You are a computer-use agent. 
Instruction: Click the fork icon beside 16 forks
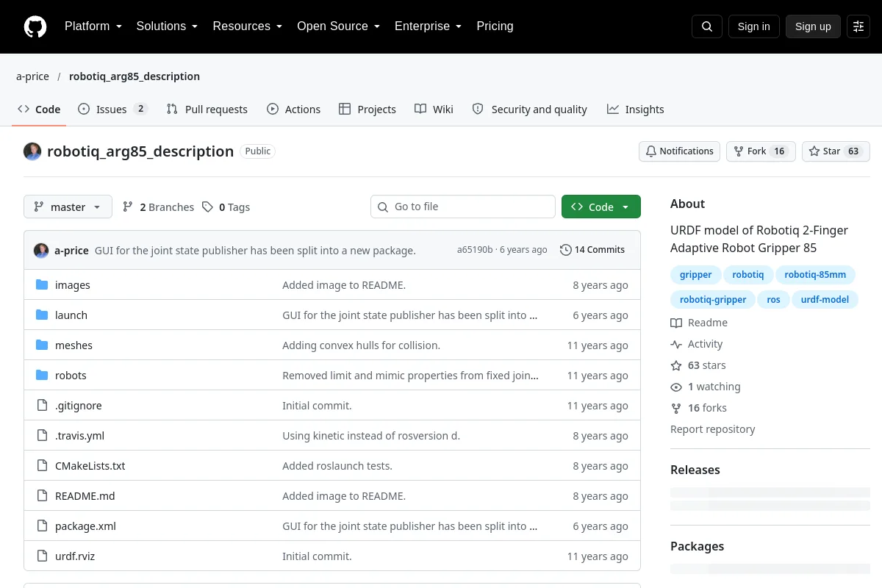coord(676,408)
